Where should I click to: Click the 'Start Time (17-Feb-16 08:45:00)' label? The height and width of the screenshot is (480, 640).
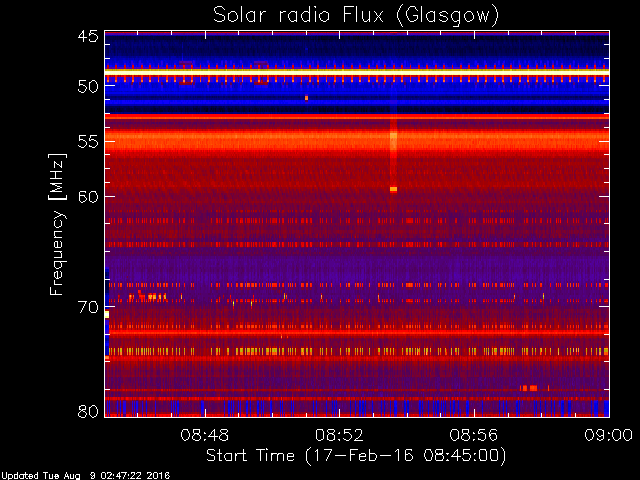point(356,456)
